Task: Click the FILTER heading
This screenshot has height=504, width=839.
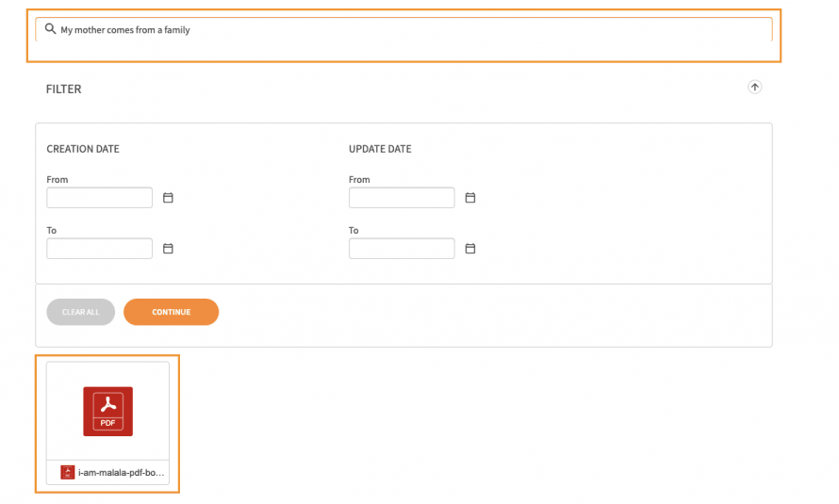Action: (64, 89)
